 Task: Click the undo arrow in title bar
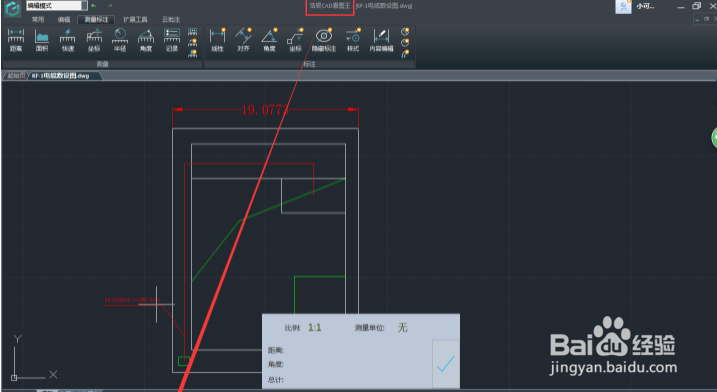click(94, 5)
